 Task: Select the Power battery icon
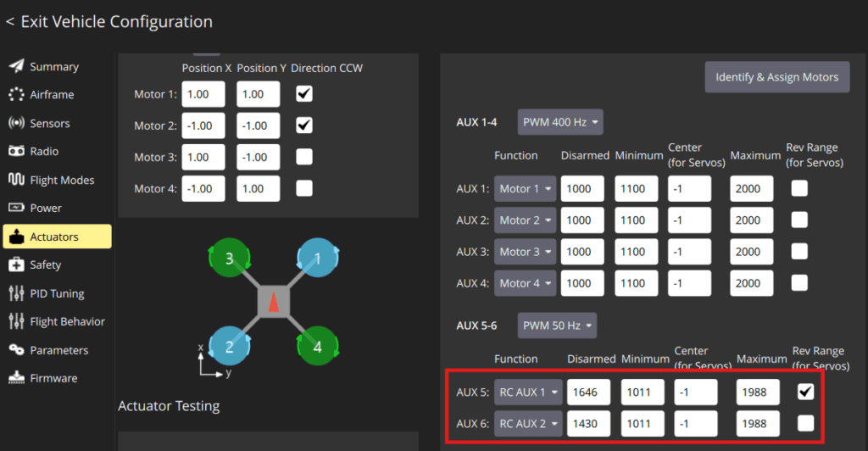tap(17, 208)
